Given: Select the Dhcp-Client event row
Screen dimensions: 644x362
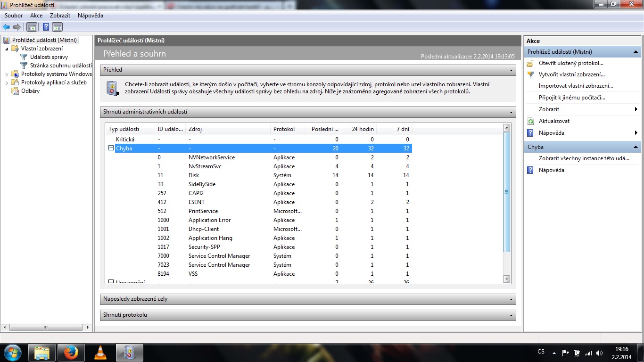Looking at the screenshot, I should tap(259, 229).
